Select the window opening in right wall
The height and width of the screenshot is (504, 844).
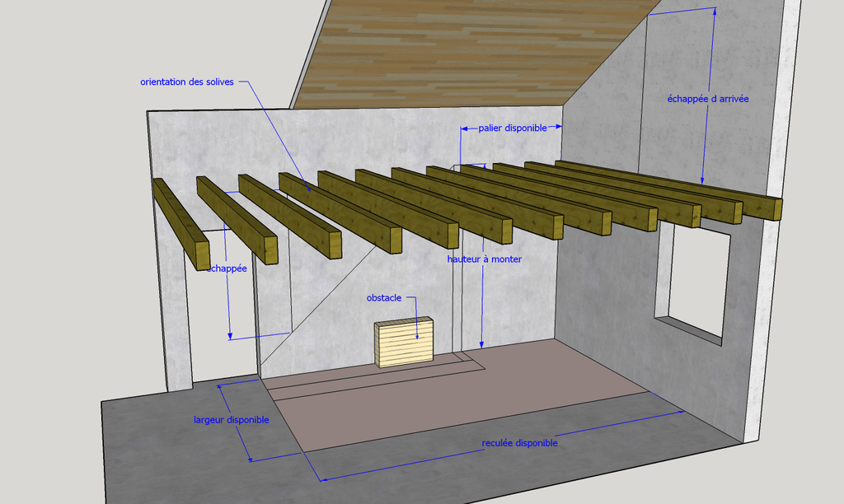pos(692,284)
